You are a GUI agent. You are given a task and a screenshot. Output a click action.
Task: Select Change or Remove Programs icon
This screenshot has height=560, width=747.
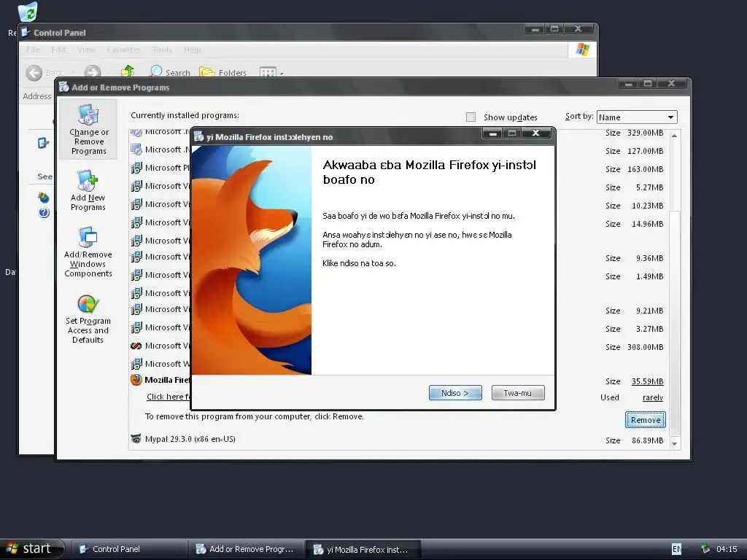click(88, 130)
